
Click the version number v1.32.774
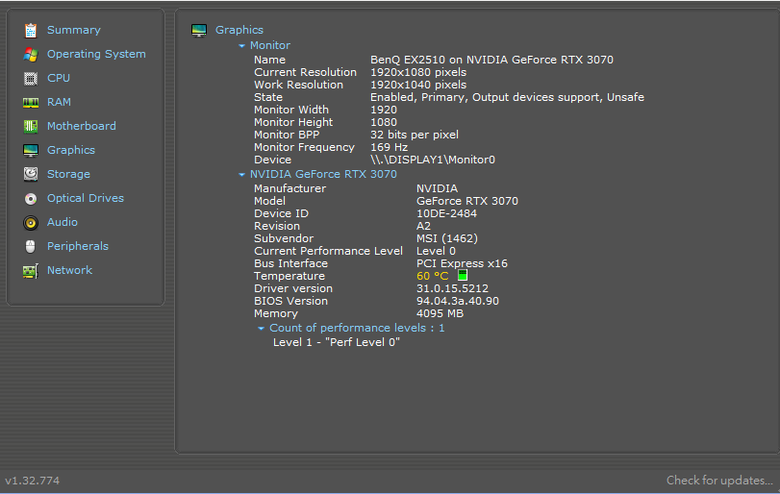pyautogui.click(x=32, y=481)
